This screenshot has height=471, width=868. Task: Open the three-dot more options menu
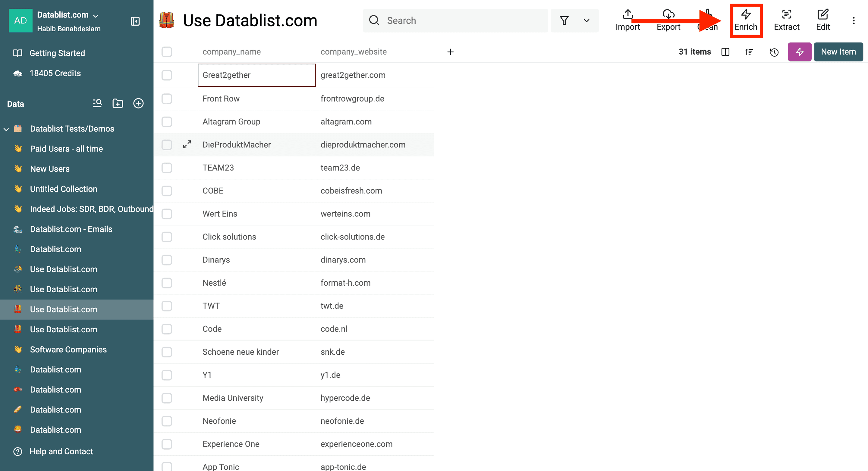854,21
